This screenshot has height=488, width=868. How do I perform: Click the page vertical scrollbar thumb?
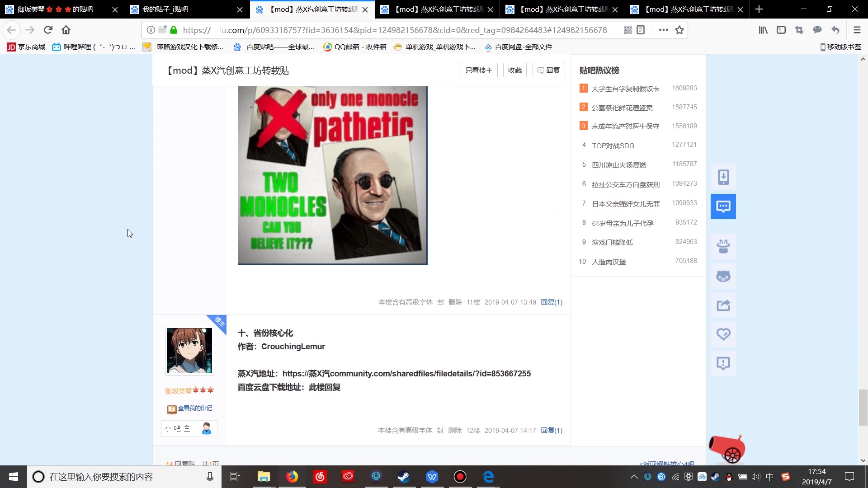click(863, 407)
